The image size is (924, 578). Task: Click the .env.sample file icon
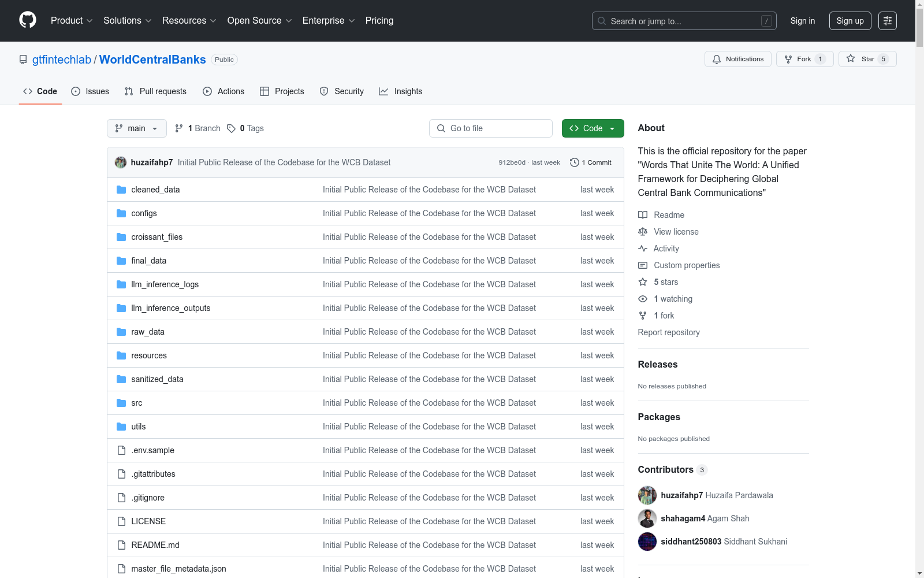pos(121,450)
